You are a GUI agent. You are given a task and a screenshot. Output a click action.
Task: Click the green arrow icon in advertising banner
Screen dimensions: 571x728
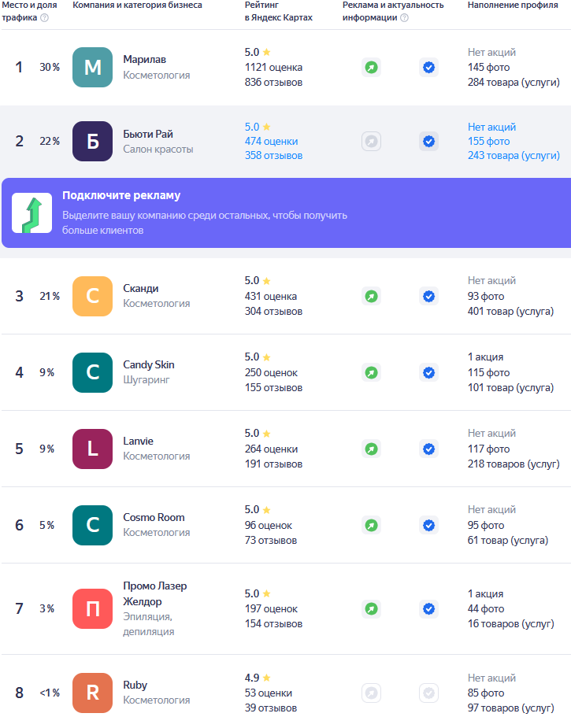coord(32,213)
